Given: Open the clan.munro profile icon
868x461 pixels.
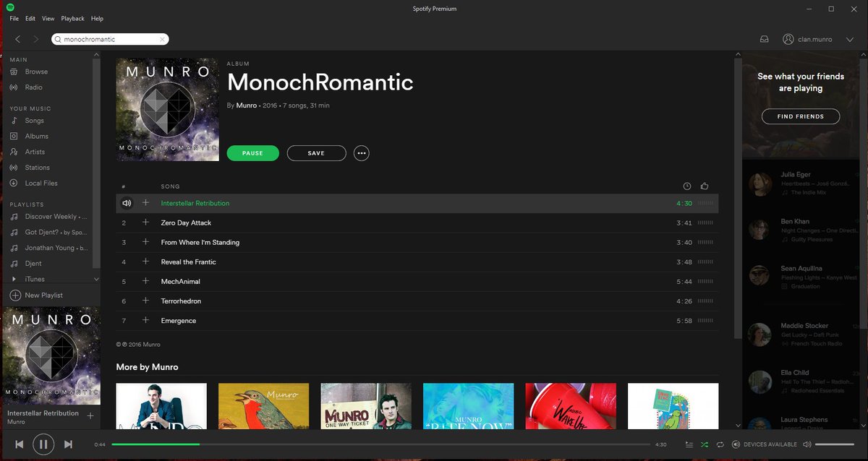Looking at the screenshot, I should 788,39.
